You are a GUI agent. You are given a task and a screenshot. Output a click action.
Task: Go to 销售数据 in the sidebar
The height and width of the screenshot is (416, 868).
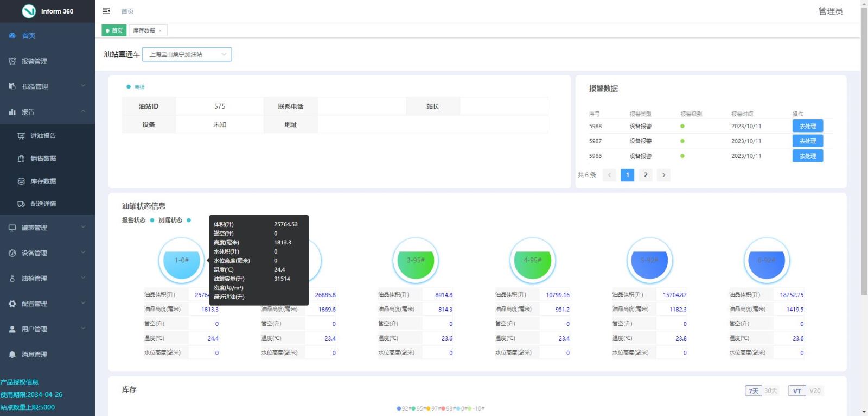click(x=43, y=159)
